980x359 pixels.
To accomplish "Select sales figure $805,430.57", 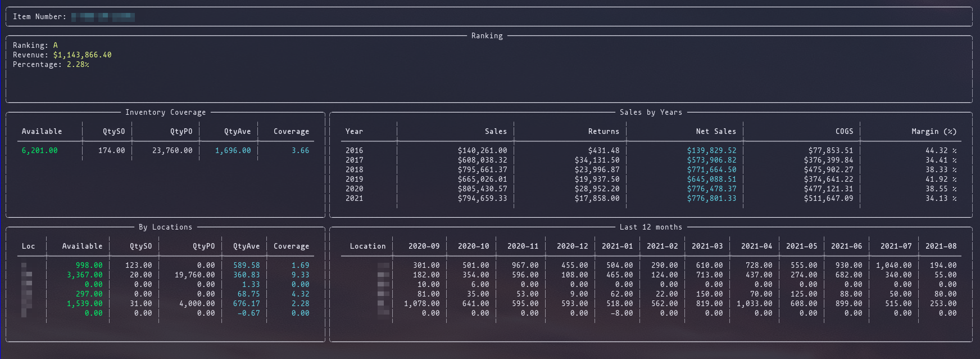I will pos(483,189).
